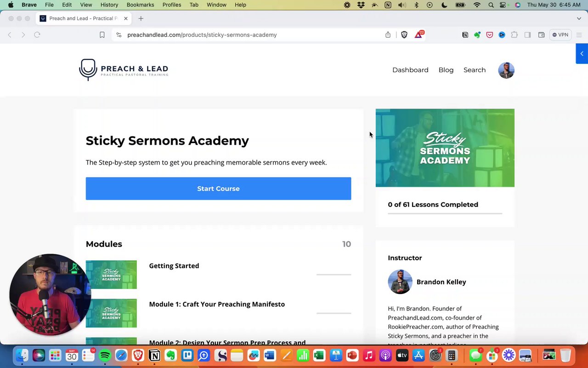Click the lessons completed progress bar
Image resolution: width=588 pixels, height=368 pixels.
tap(445, 213)
